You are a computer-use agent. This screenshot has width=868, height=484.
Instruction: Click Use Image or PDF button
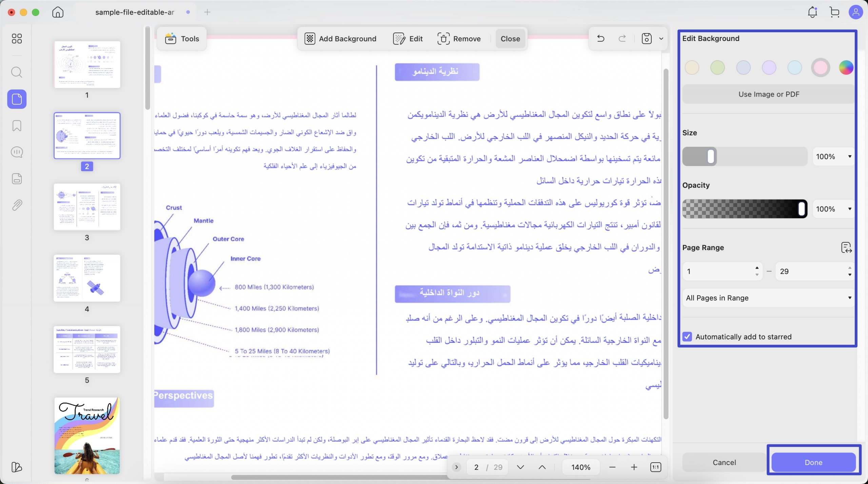click(768, 94)
